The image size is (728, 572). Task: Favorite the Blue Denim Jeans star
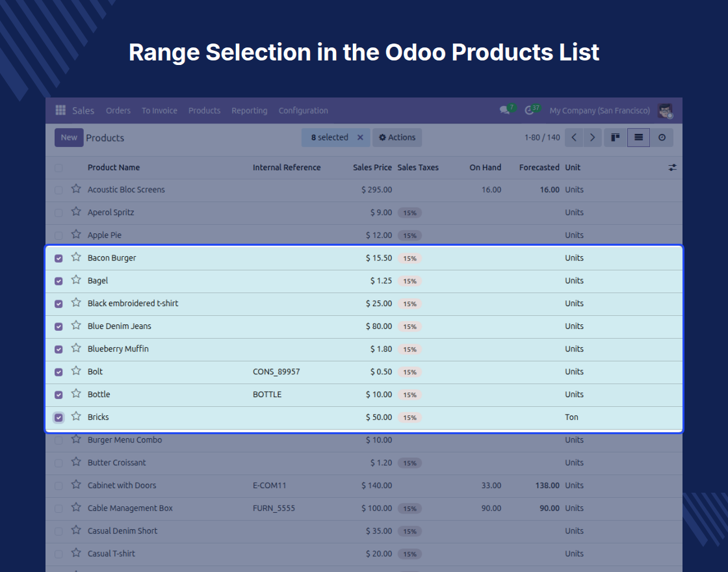[76, 325]
